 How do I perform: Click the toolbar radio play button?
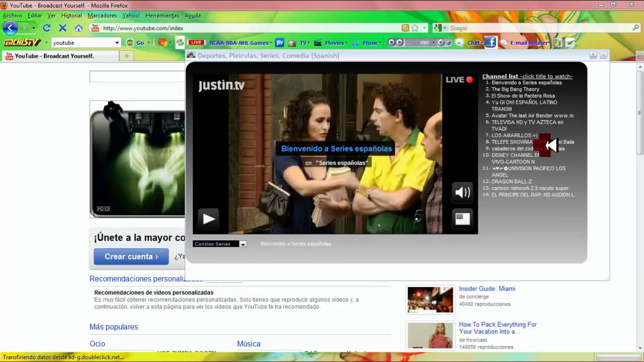(399, 43)
